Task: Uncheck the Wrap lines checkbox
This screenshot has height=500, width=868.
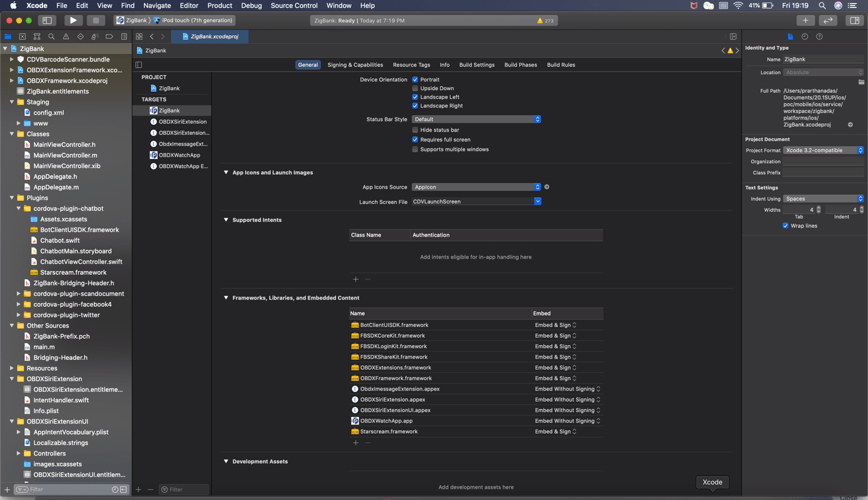Action: pyautogui.click(x=786, y=226)
